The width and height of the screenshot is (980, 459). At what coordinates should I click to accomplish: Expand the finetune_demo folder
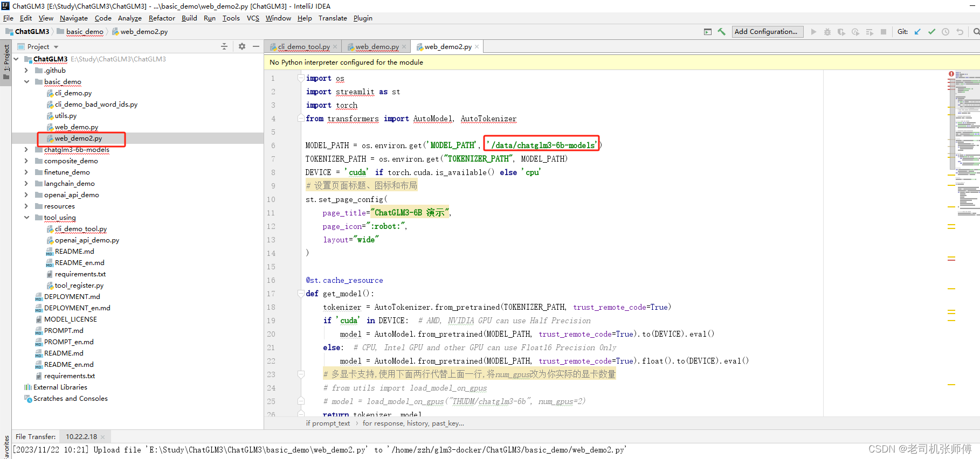26,172
